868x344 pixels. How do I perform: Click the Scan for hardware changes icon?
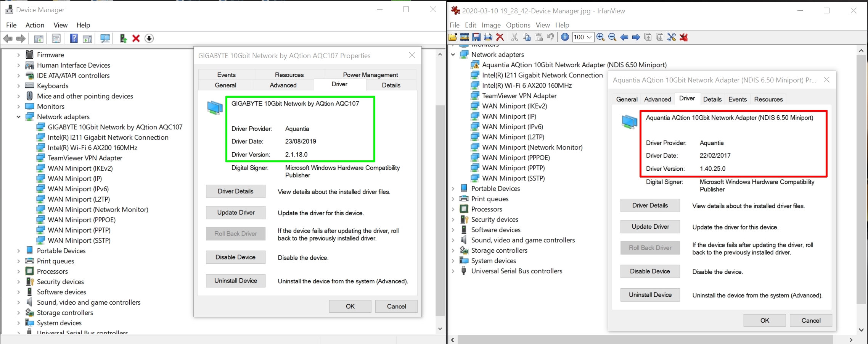105,39
